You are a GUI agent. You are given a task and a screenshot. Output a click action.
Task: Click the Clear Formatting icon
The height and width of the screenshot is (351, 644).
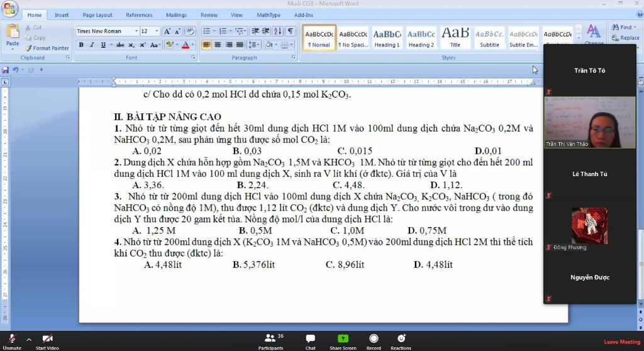[x=190, y=31]
